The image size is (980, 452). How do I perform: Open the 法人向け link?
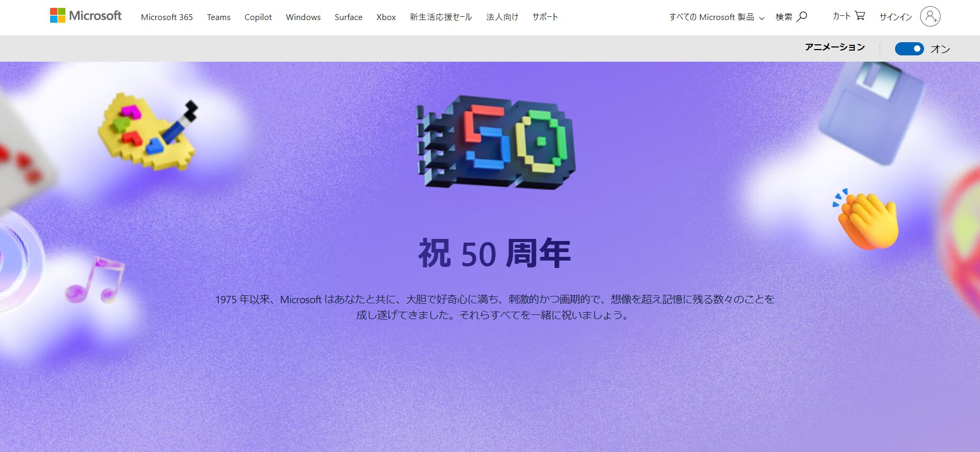(x=502, y=17)
